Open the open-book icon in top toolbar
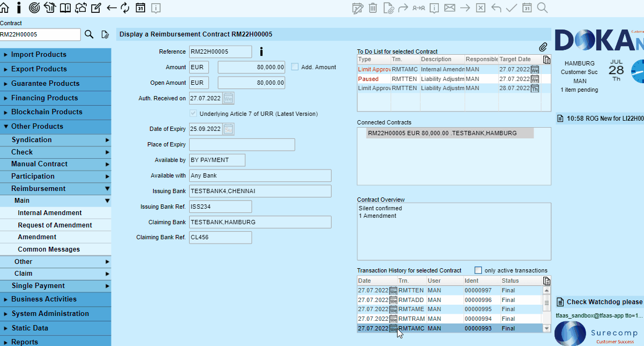The image size is (644, 346). pyautogui.click(x=65, y=8)
